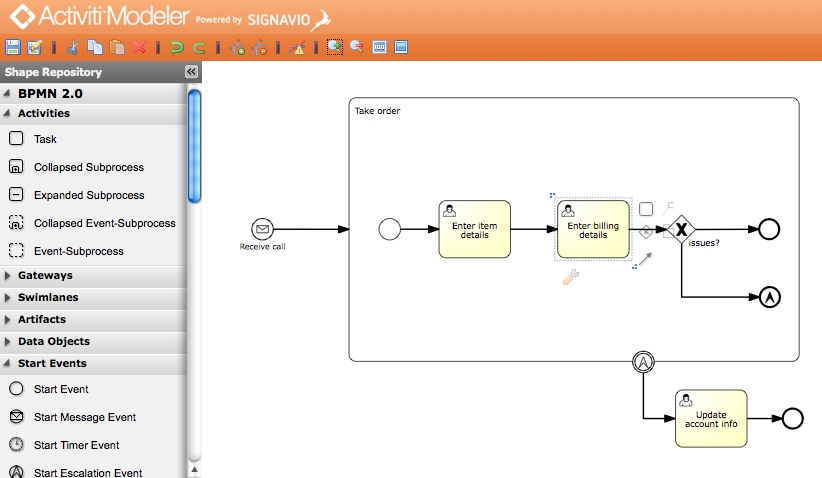This screenshot has width=822, height=478.
Task: Click the Zoom Out magnifier icon
Action: coord(357,47)
